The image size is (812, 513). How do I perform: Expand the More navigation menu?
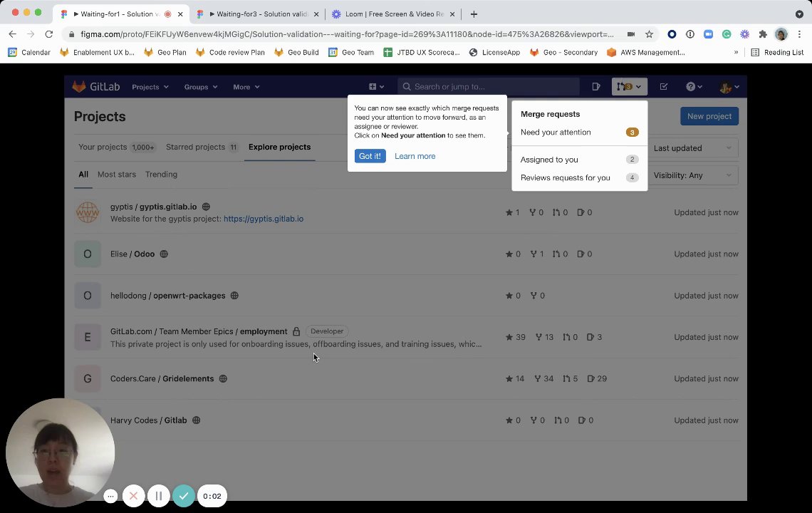[246, 87]
